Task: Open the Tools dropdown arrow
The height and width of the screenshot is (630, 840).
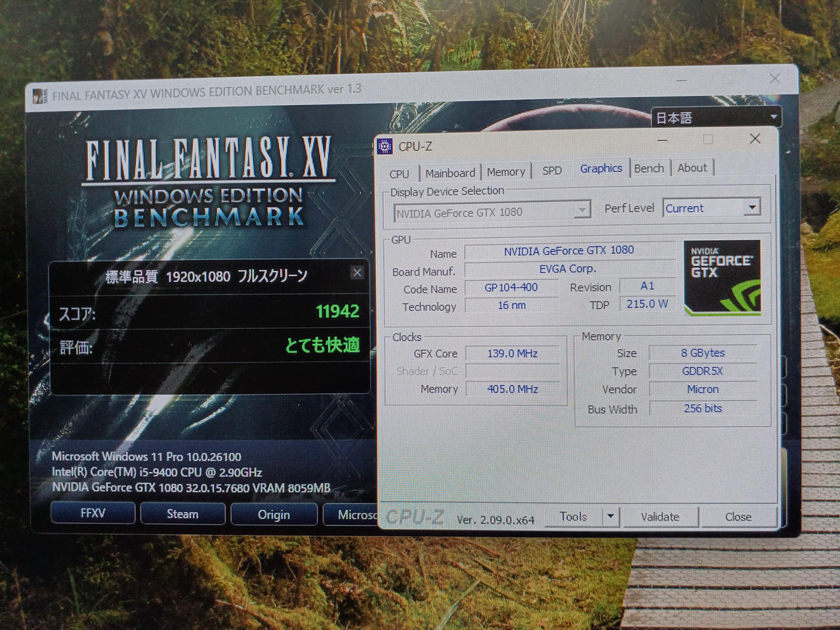Action: 610,516
